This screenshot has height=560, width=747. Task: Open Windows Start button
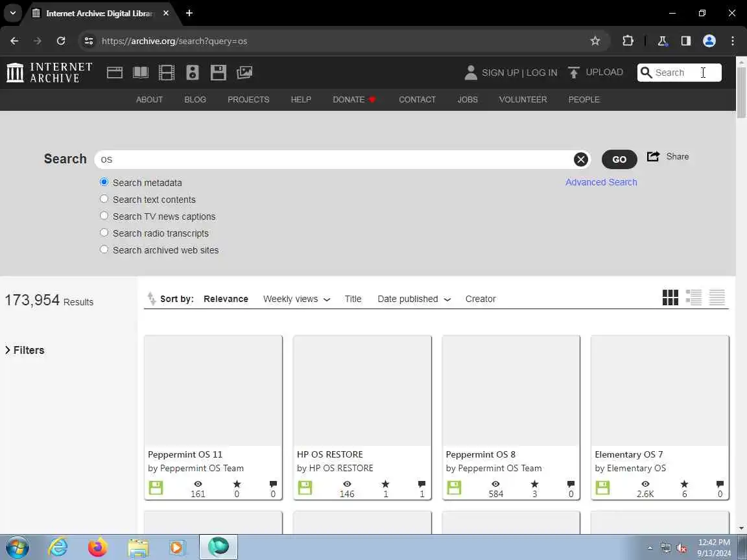pyautogui.click(x=18, y=548)
